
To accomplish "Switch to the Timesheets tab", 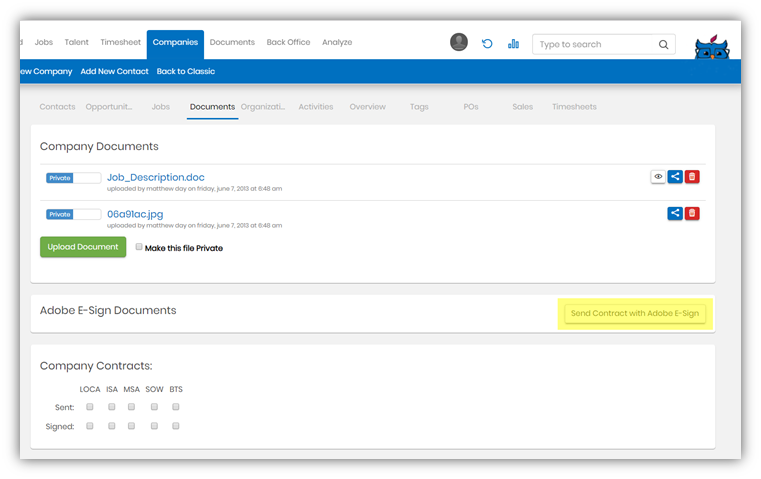I will [x=574, y=107].
